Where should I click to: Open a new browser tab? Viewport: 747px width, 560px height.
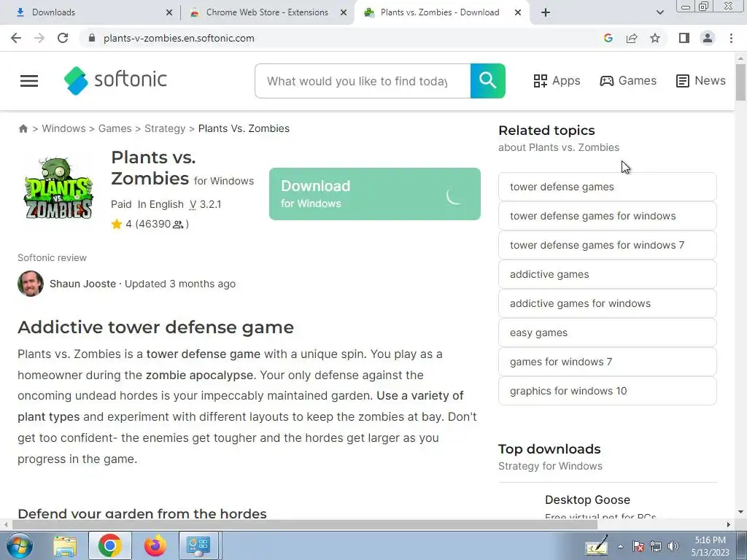pos(546,12)
